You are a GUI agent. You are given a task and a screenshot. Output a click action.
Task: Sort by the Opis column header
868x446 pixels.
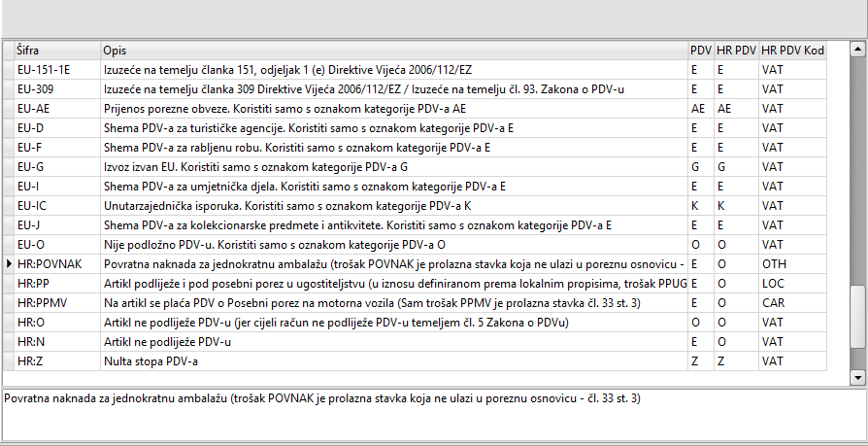pos(393,49)
